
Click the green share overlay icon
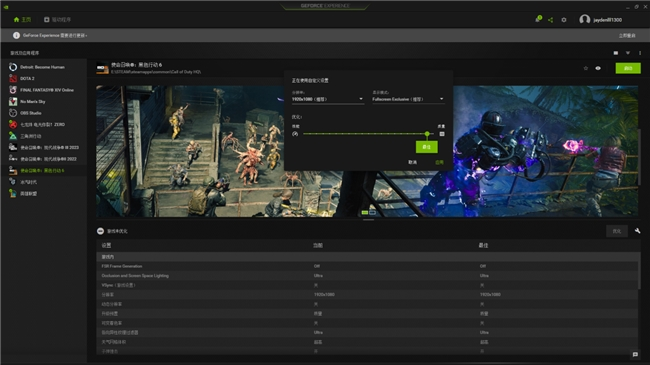pos(551,20)
